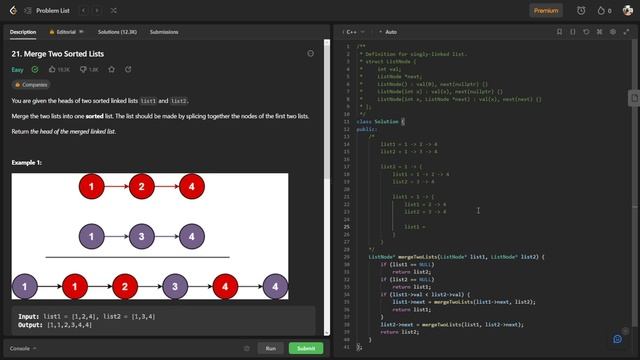The height and width of the screenshot is (360, 640).
Task: Like the problem with thumbs-up icon
Action: [x=59, y=70]
